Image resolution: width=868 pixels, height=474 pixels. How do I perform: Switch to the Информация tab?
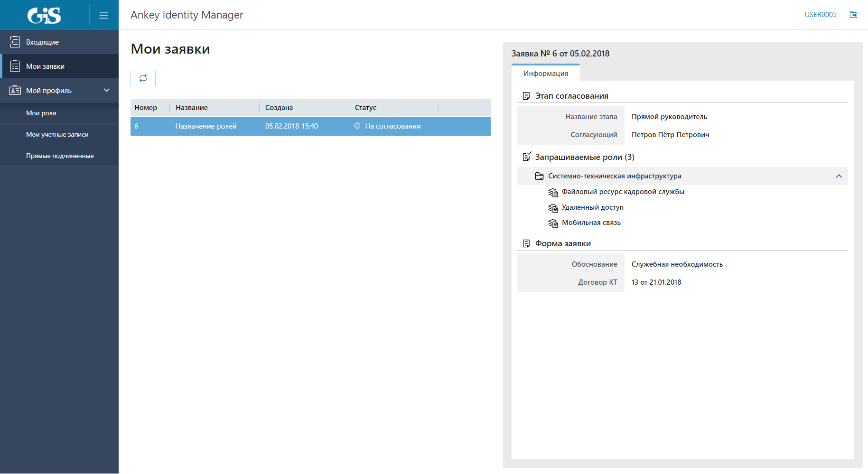[545, 74]
